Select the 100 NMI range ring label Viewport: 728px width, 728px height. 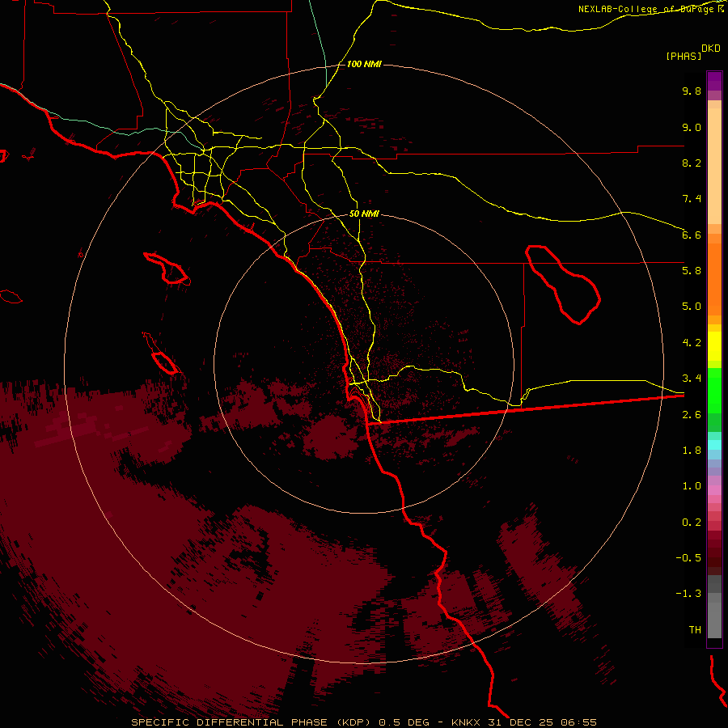tap(364, 64)
